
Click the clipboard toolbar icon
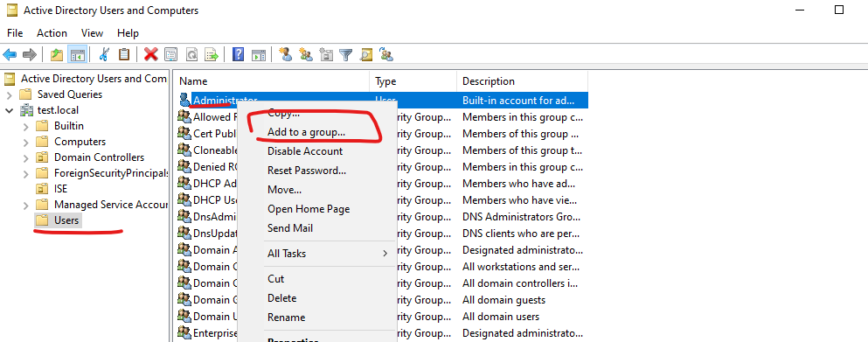click(x=124, y=54)
